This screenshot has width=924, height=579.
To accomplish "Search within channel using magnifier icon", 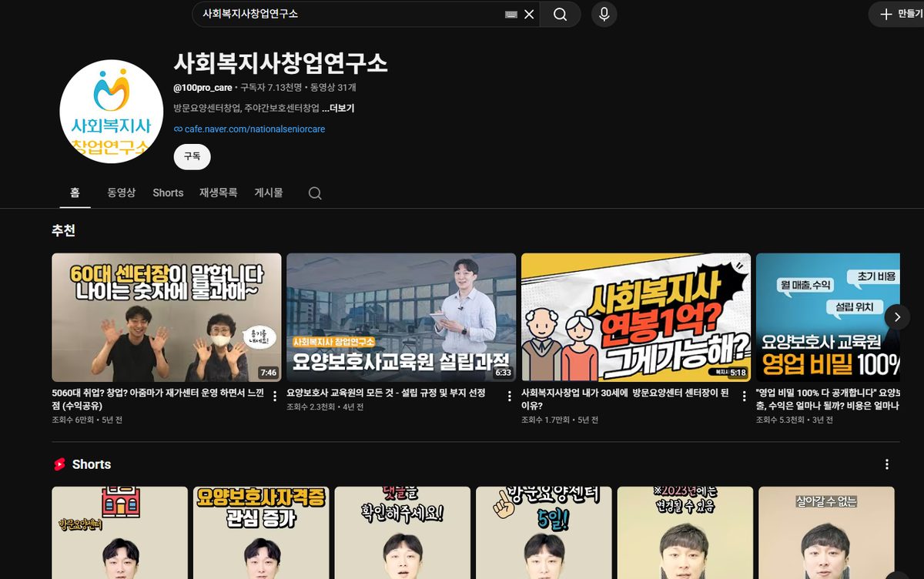I will click(315, 193).
